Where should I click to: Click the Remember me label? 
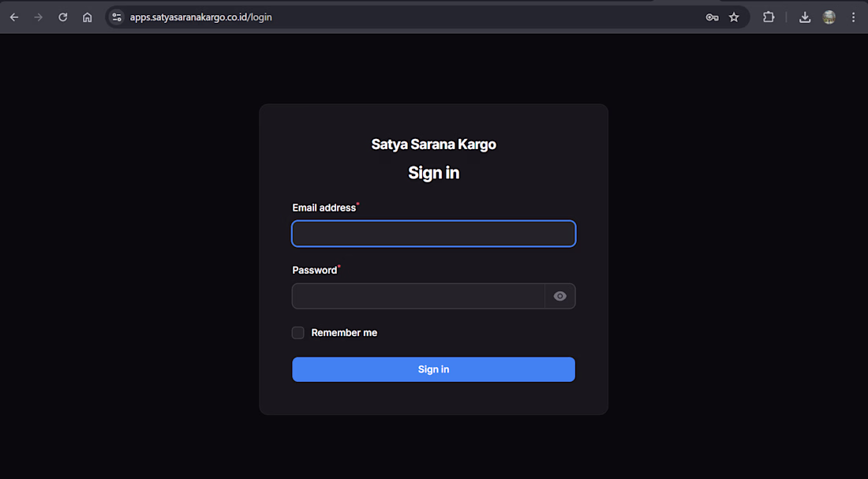click(x=344, y=333)
